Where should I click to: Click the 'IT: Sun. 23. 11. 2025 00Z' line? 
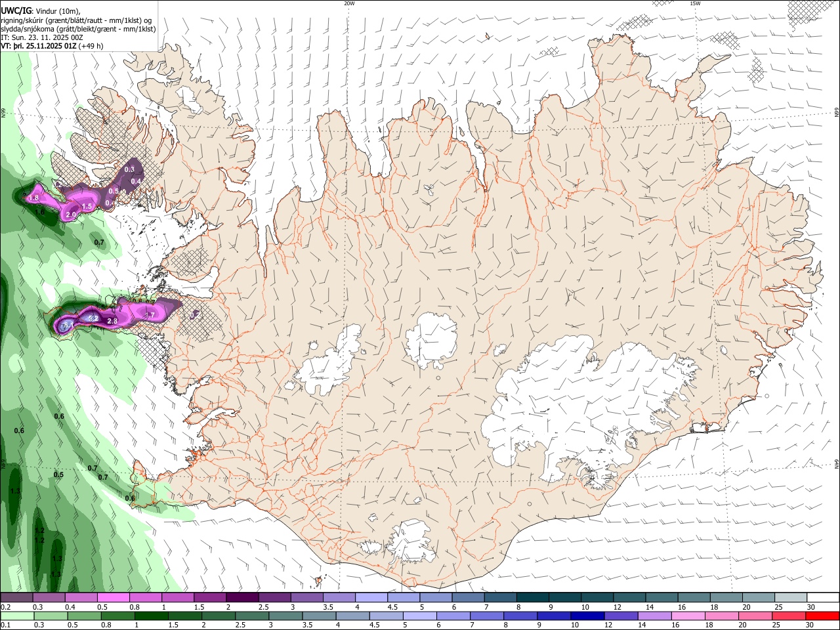pos(42,37)
